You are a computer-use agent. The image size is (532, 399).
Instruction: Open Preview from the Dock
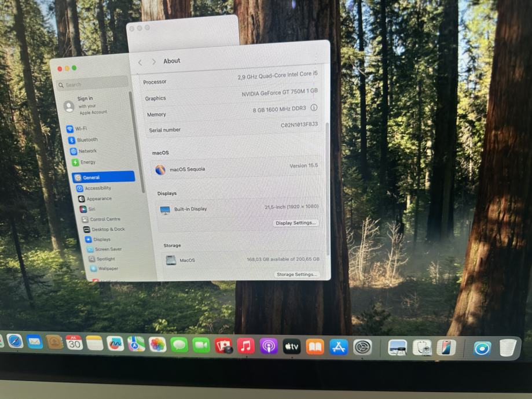point(397,348)
